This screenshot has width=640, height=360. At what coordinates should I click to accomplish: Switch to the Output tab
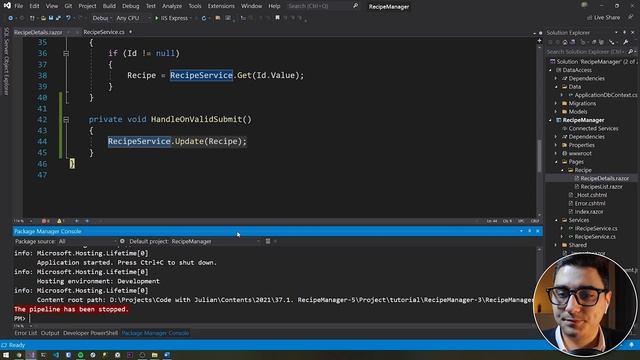[50, 333]
